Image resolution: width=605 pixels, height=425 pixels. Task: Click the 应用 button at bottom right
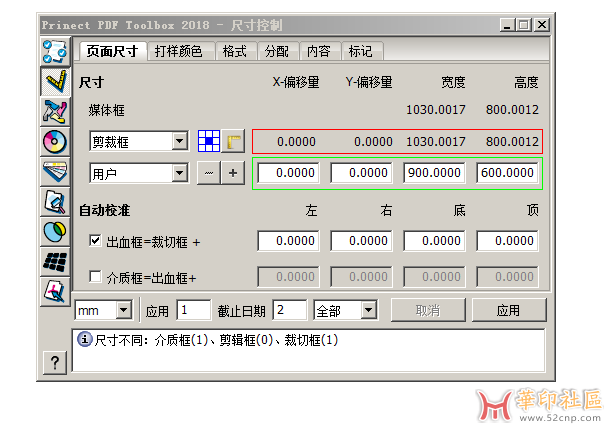pos(509,310)
